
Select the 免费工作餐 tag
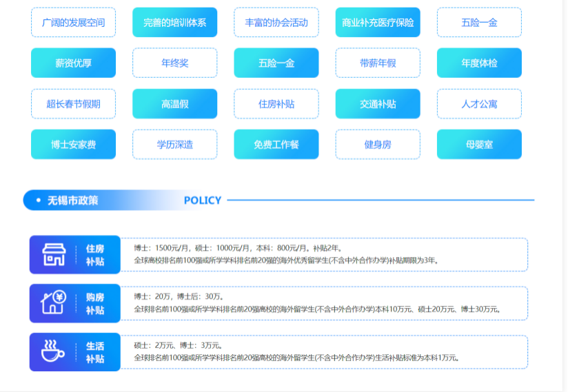tap(276, 145)
